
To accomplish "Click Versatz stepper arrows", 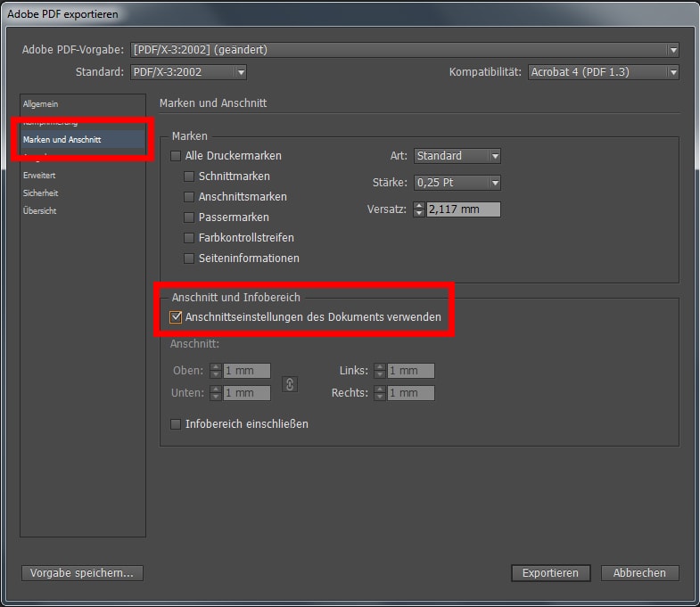I will (x=419, y=210).
